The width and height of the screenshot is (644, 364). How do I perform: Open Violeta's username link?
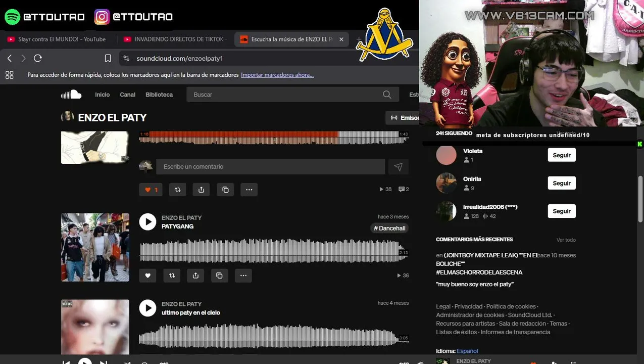coord(473,151)
